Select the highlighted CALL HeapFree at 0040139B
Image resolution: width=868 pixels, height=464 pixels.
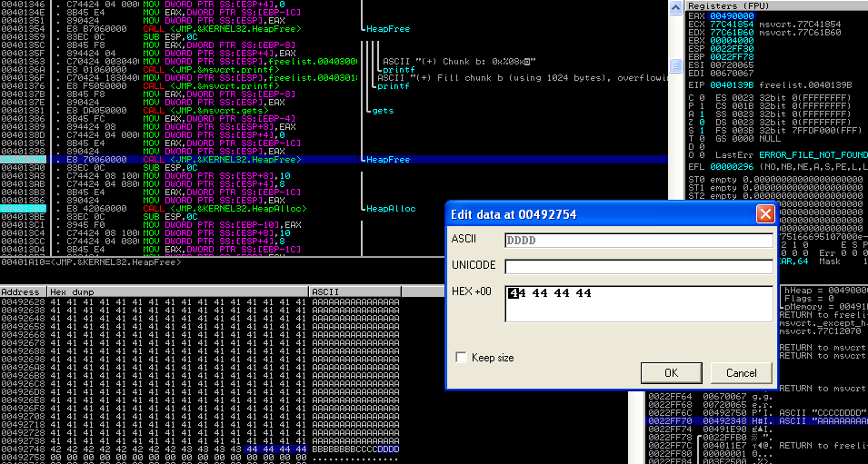334,159
